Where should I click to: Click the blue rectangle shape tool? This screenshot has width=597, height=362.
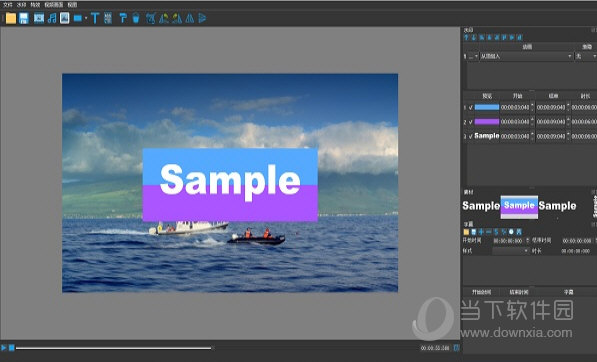pyautogui.click(x=78, y=18)
